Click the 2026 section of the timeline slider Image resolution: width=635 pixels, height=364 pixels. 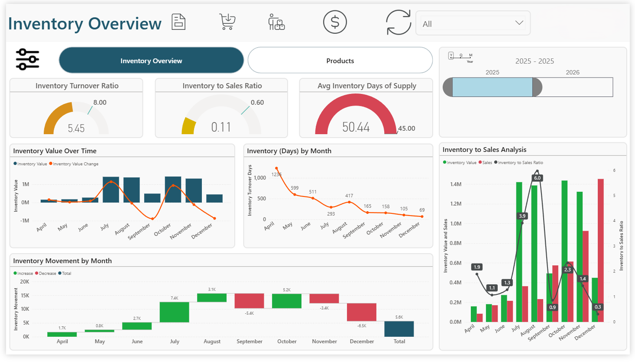point(573,87)
